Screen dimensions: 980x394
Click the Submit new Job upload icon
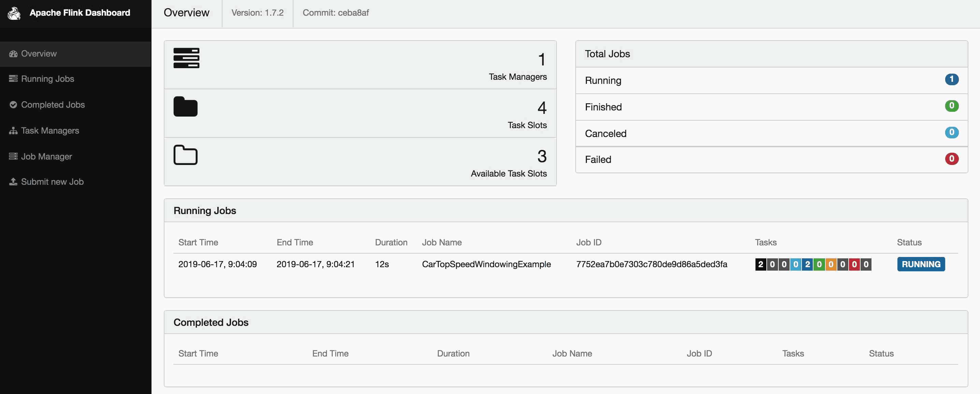point(13,182)
